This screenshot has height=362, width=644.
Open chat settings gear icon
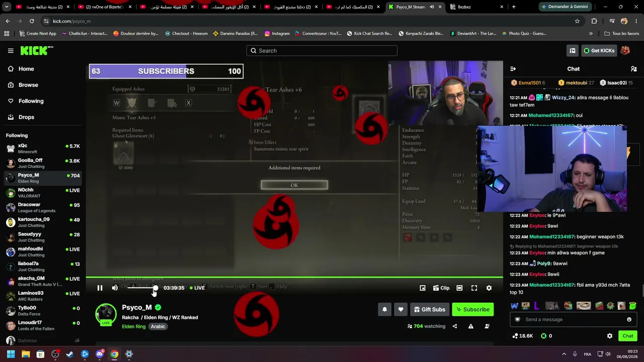[x=610, y=336]
